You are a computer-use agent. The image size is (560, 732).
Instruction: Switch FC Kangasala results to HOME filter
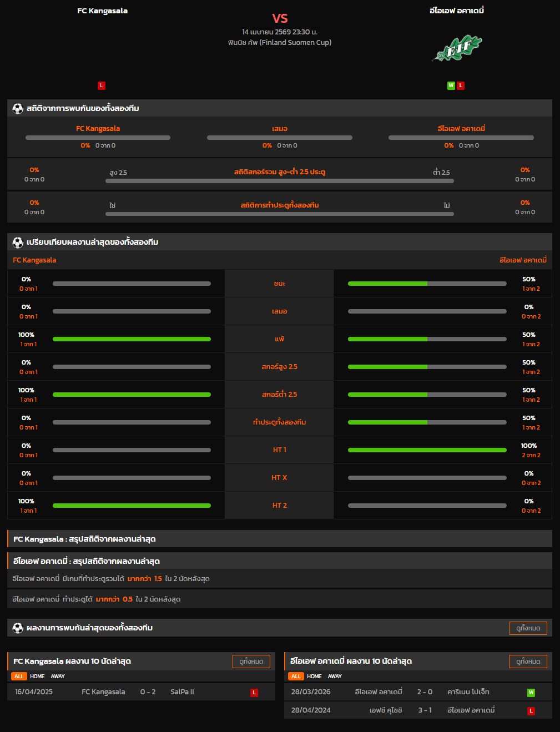[37, 677]
